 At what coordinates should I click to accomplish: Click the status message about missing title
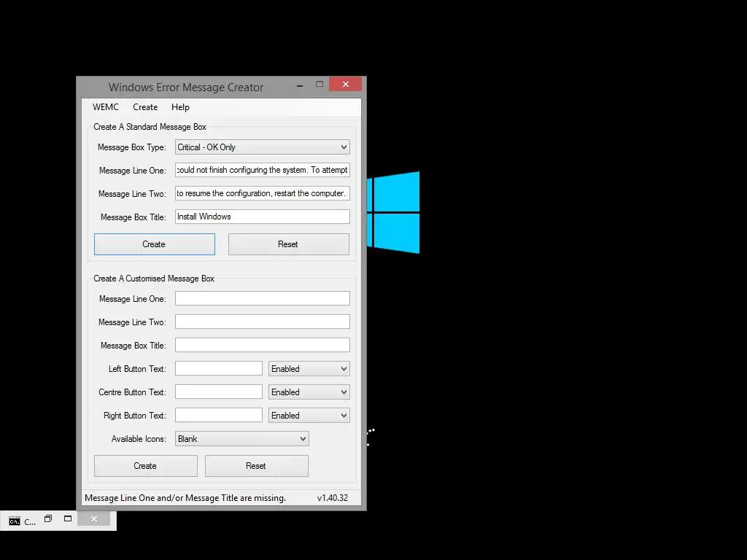point(185,497)
